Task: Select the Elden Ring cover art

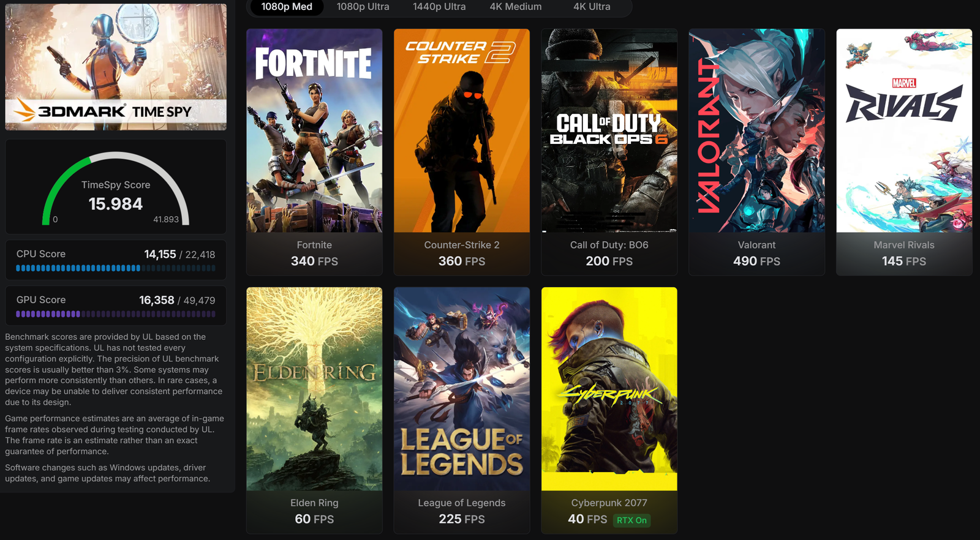Action: click(314, 389)
